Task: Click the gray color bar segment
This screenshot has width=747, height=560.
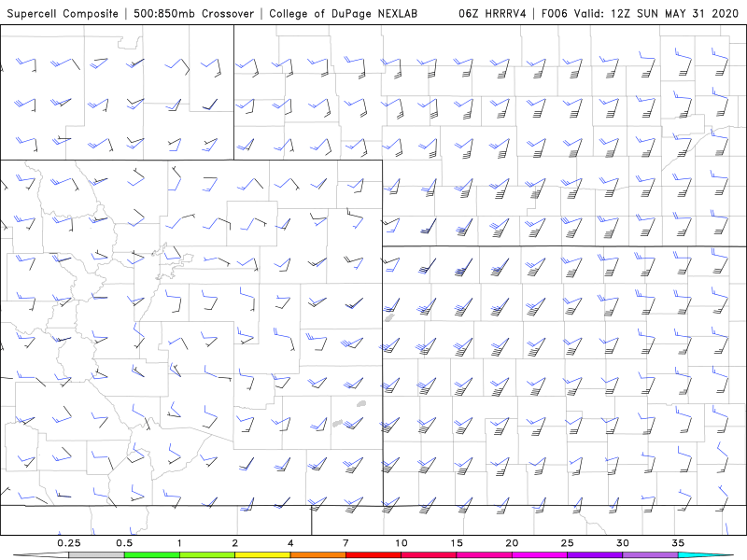Action: [97, 555]
